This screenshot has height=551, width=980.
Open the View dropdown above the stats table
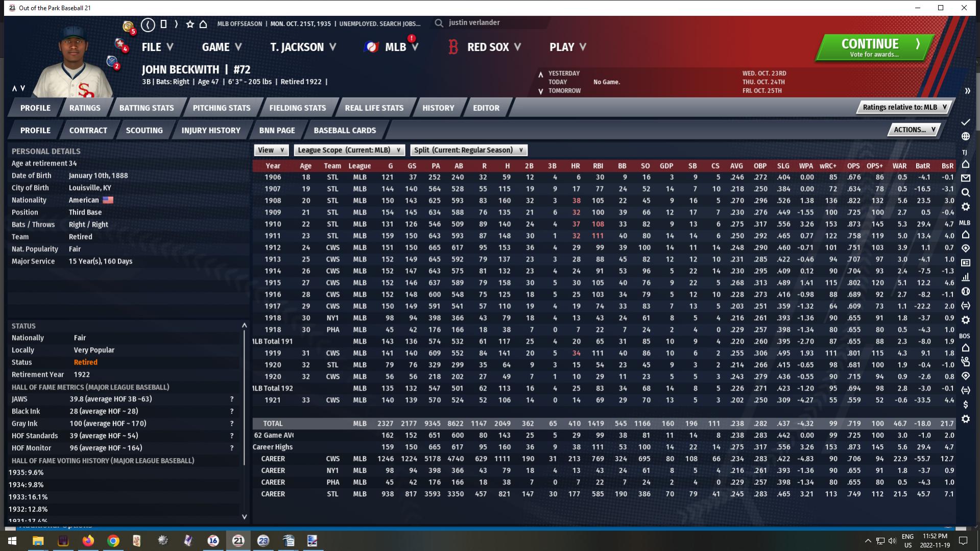[271, 150]
